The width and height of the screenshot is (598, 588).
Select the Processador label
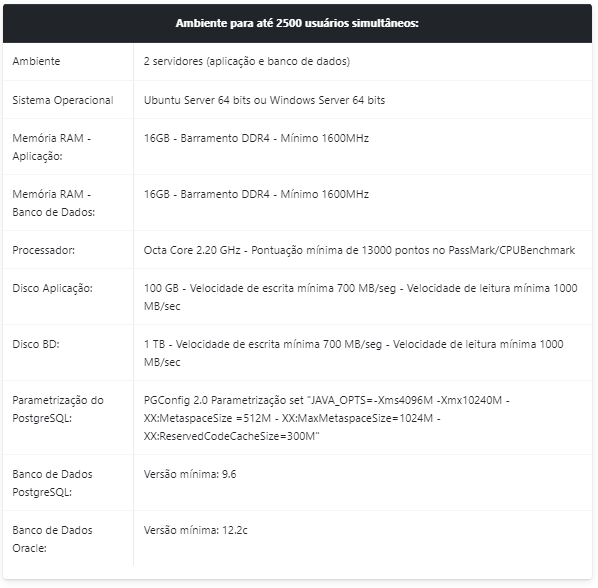pyautogui.click(x=43, y=250)
